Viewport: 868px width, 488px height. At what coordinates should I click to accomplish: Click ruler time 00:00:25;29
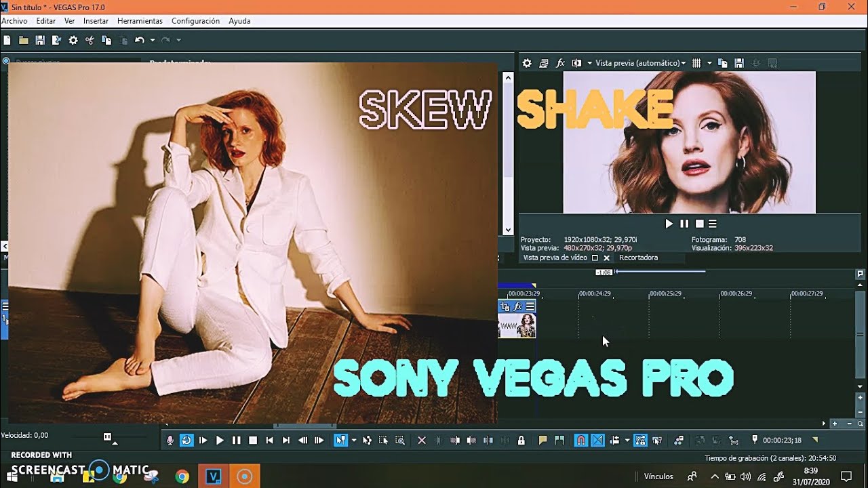tap(665, 293)
